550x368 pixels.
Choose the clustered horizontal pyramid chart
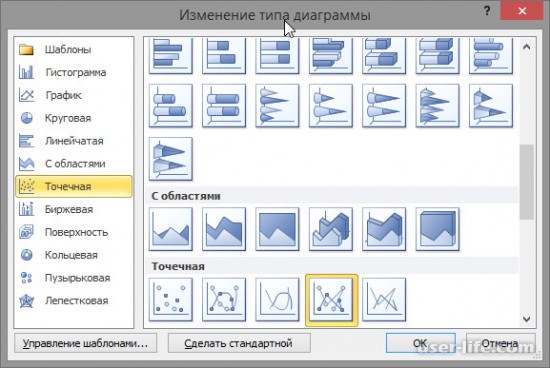point(437,106)
